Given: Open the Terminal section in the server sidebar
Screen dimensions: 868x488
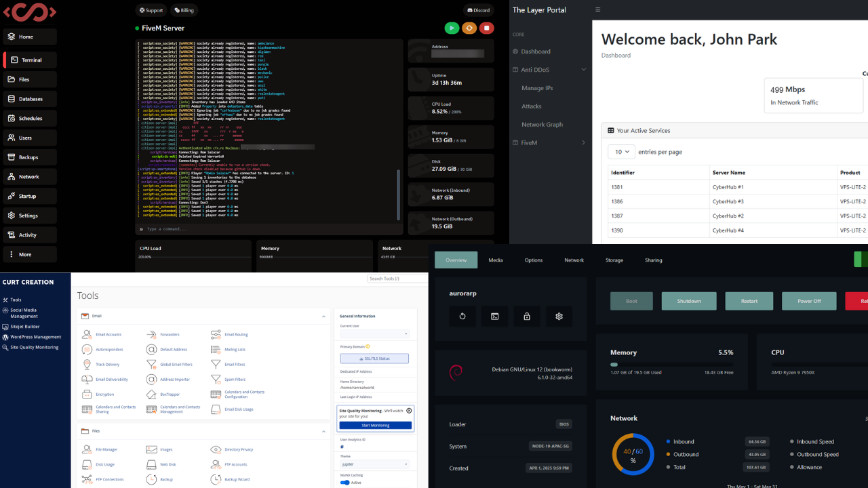Looking at the screenshot, I should [30, 60].
